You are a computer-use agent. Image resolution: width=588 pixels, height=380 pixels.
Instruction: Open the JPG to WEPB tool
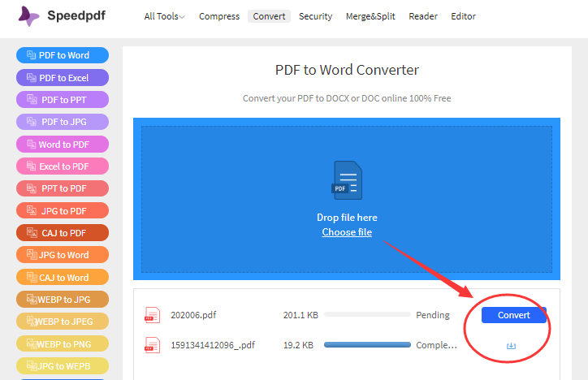pyautogui.click(x=63, y=366)
